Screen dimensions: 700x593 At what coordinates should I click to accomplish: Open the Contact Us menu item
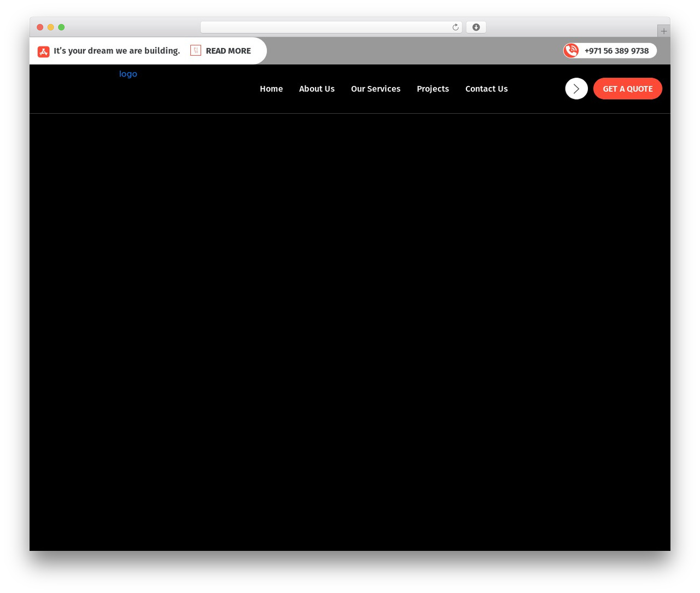[487, 89]
